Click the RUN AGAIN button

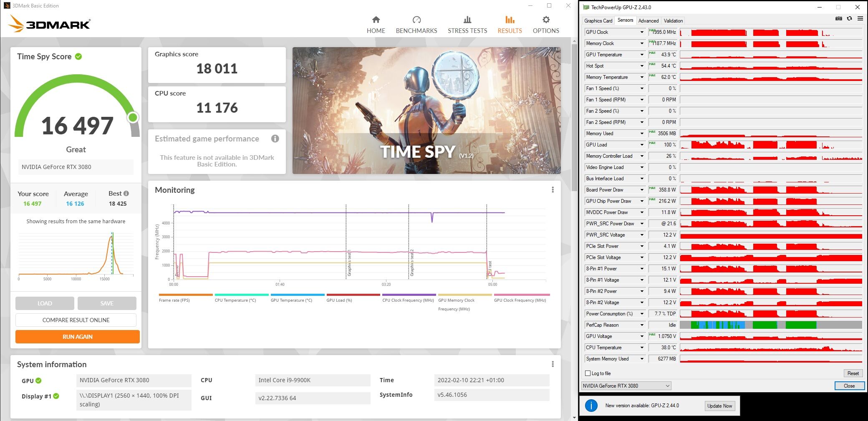78,337
